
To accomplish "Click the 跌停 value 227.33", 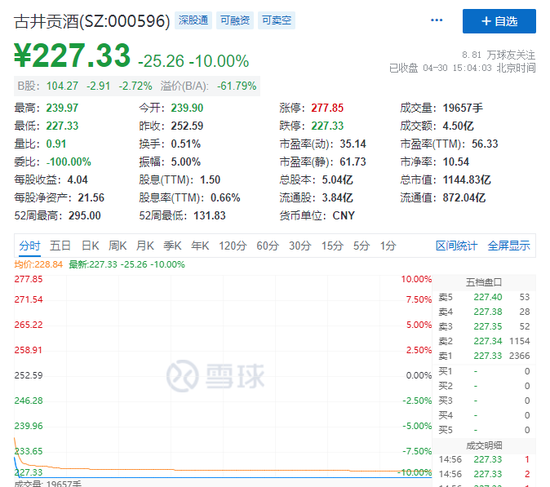I will (x=327, y=126).
